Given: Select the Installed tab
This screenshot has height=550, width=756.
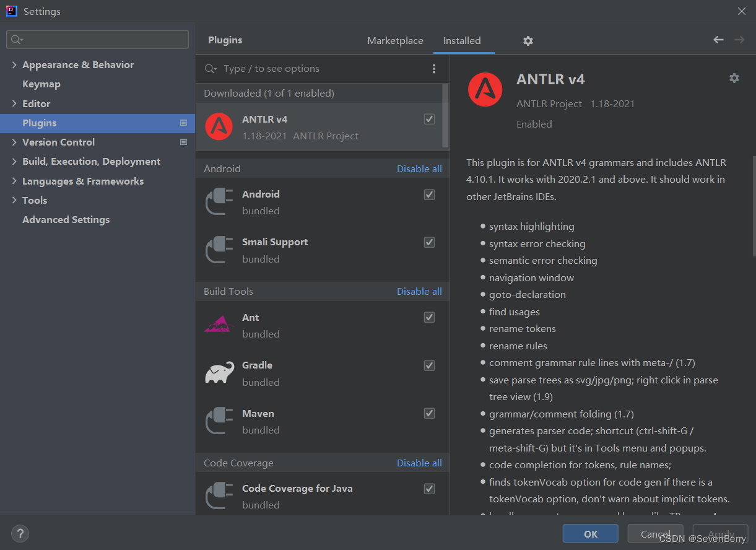Looking at the screenshot, I should (463, 40).
